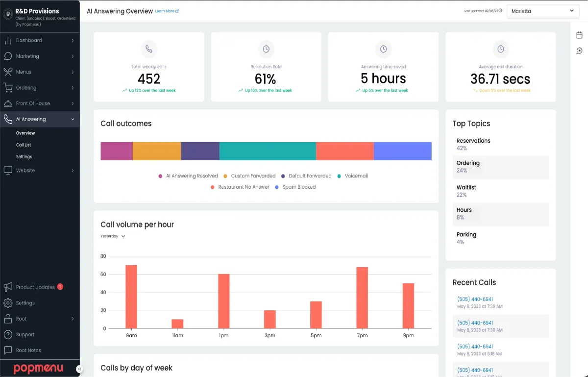
Task: Open AI Answering Settings submenu item
Action: (x=24, y=156)
